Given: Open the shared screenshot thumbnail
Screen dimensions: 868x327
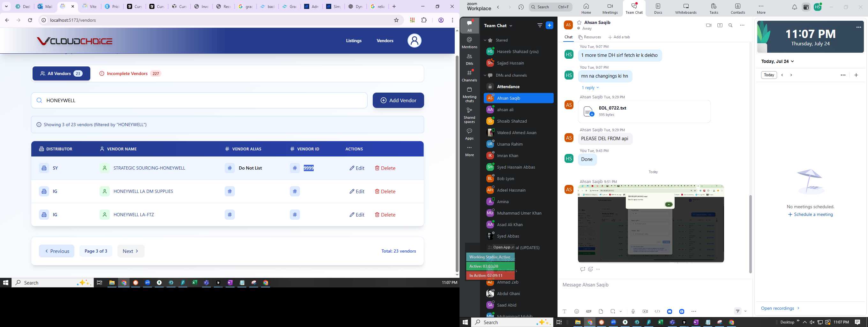Looking at the screenshot, I should (x=651, y=224).
